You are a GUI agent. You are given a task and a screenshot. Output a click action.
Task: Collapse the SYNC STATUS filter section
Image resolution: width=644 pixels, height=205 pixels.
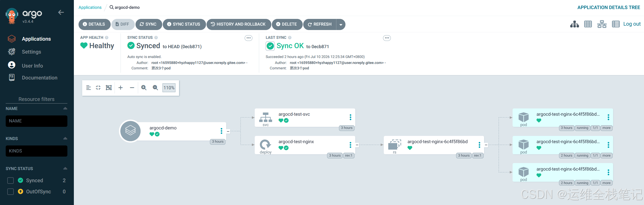[65, 169]
